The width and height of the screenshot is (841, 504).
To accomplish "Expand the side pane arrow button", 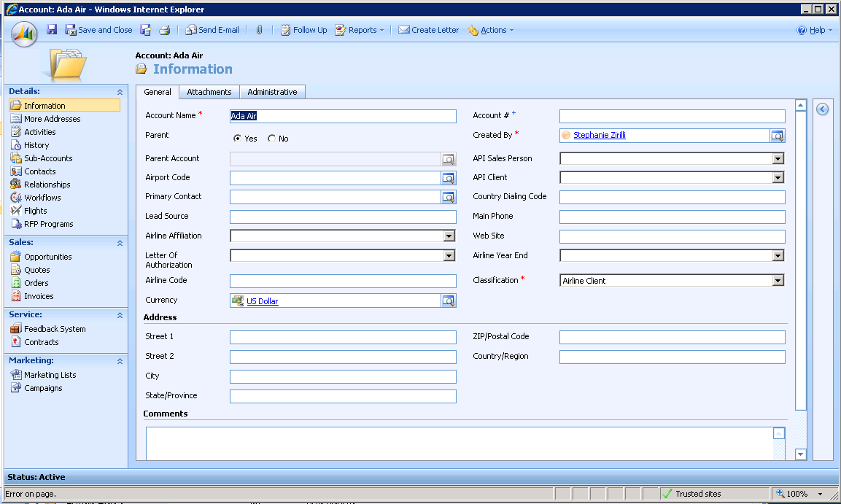I will pos(822,109).
